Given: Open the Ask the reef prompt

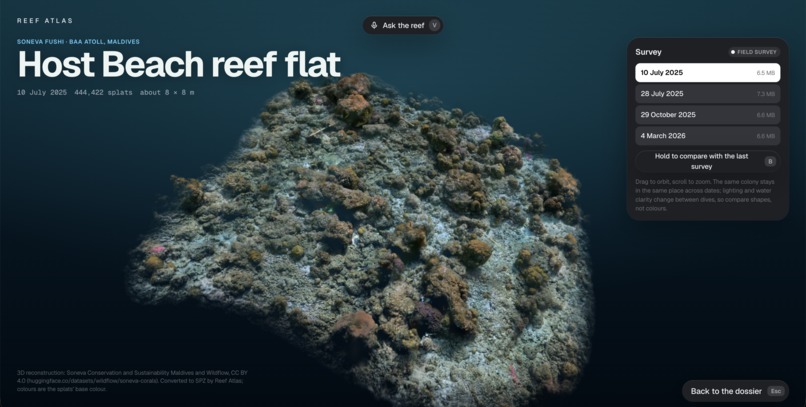Looking at the screenshot, I should point(403,25).
